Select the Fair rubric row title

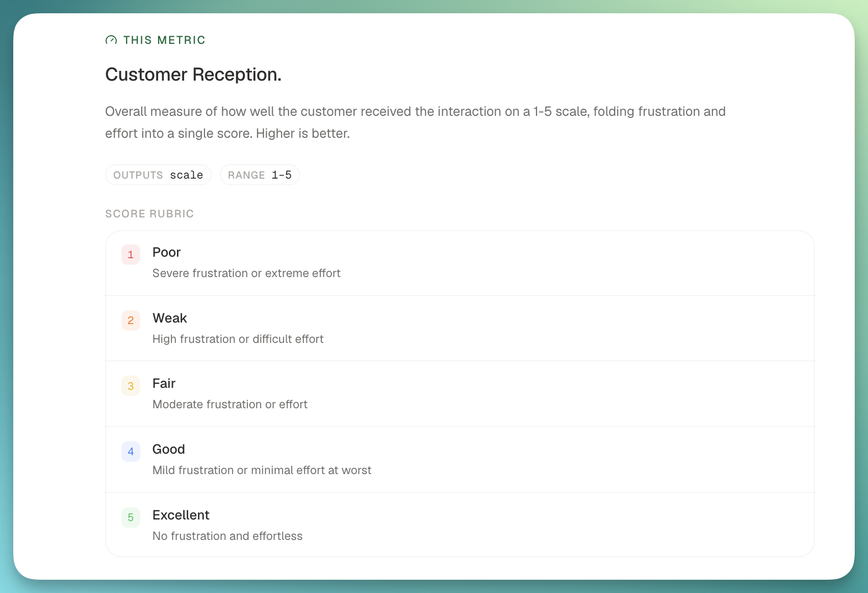164,383
